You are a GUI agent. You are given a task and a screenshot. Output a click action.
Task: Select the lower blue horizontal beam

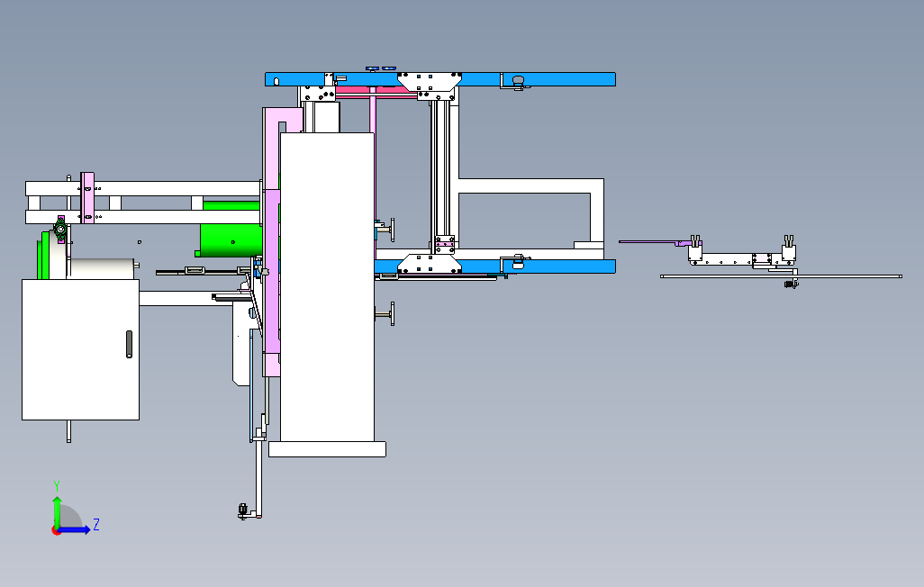click(495, 266)
